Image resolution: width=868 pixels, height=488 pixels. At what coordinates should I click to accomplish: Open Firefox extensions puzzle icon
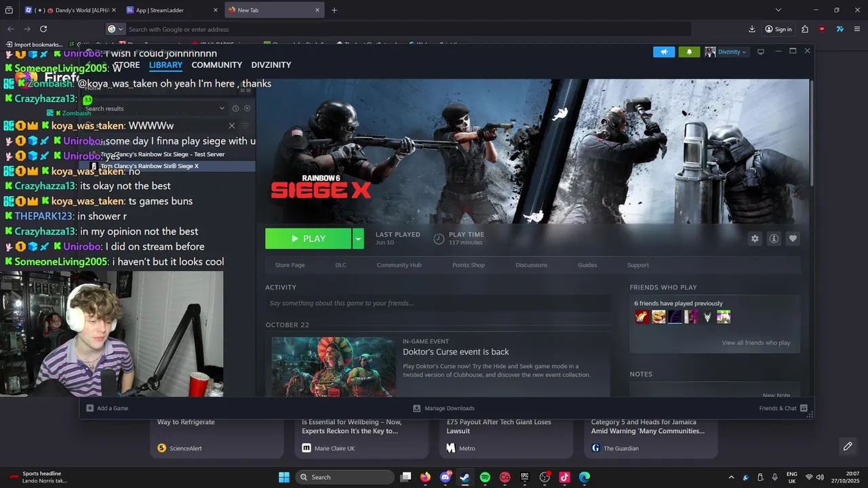805,29
